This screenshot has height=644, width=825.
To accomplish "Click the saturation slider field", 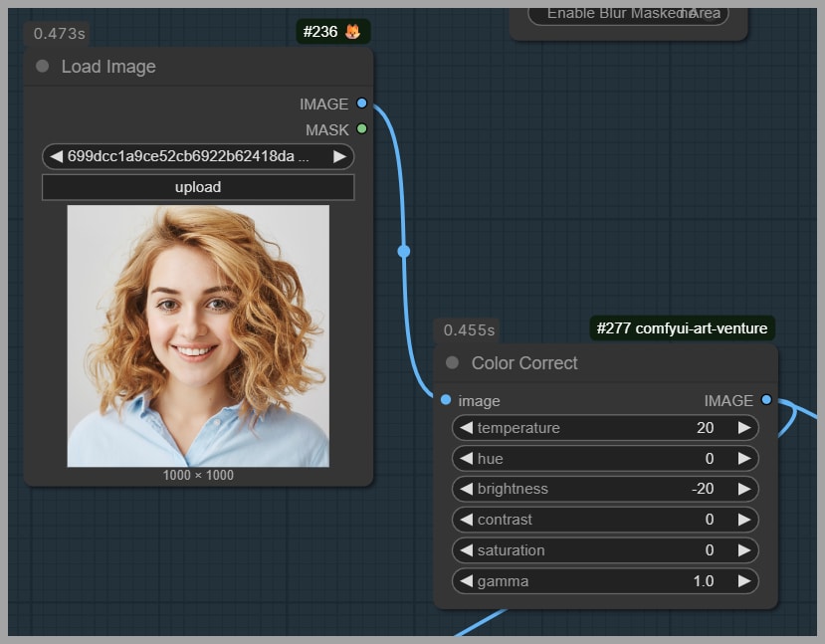I will tap(605, 550).
